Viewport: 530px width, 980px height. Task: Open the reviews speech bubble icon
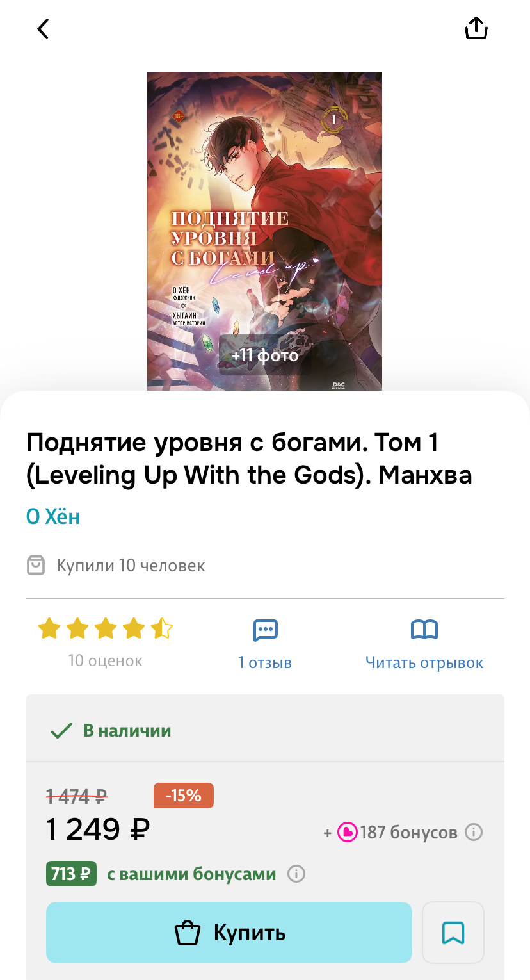(x=265, y=630)
